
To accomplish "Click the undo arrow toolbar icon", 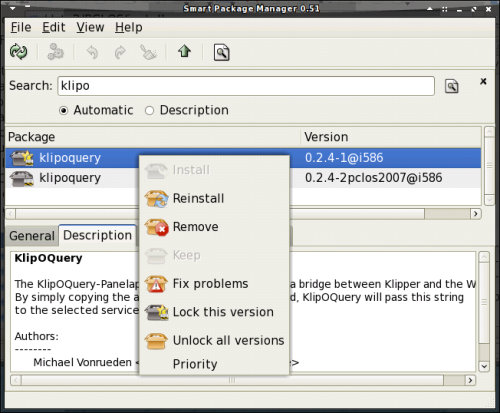I will click(92, 52).
